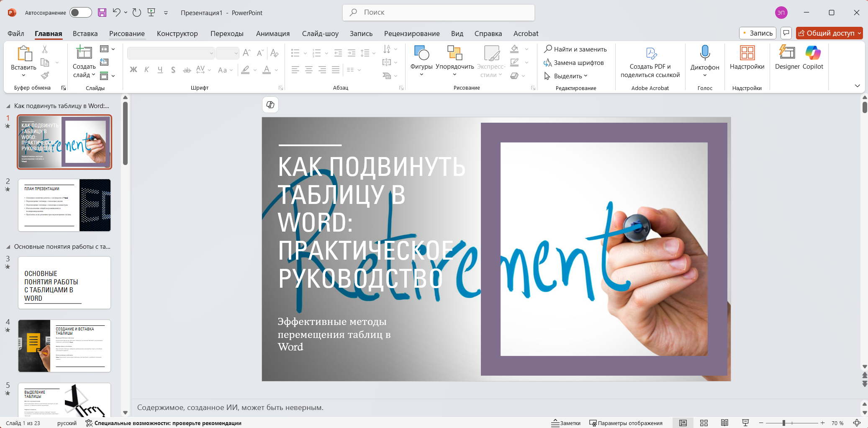Screen dimensions: 868x428
Task: Apply bold formatting with the Ж icon
Action: (x=134, y=70)
